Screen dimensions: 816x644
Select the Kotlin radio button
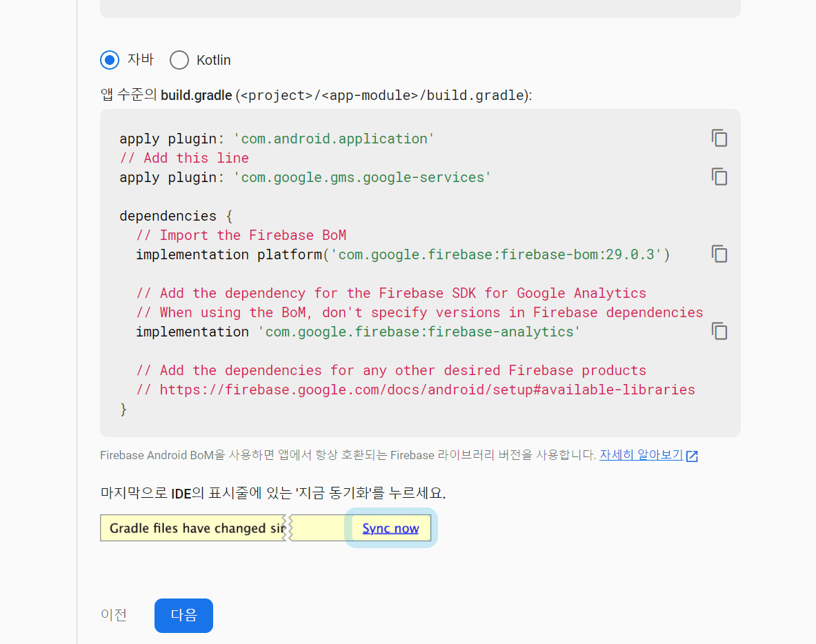click(179, 60)
